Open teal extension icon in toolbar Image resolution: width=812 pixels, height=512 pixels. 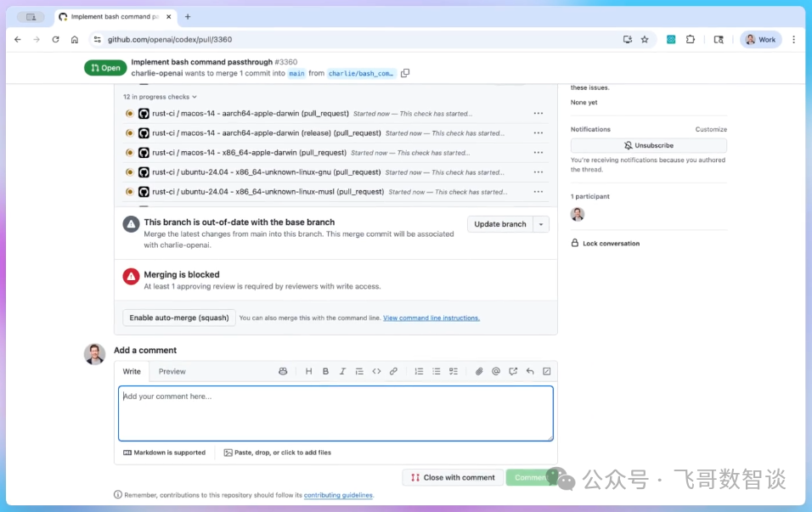tap(671, 39)
